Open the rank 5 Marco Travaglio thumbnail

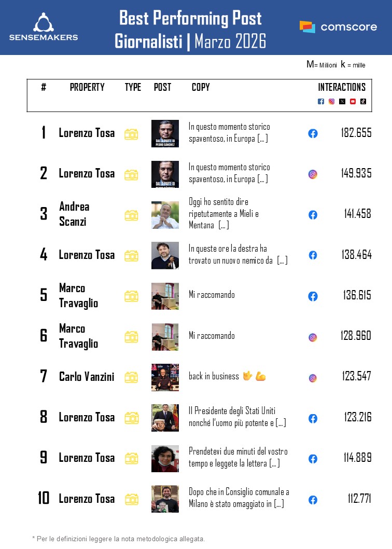coord(165,296)
